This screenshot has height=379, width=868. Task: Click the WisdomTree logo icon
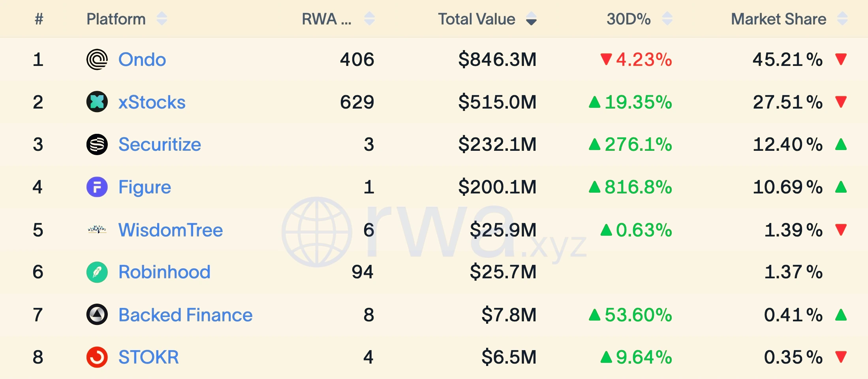(97, 229)
